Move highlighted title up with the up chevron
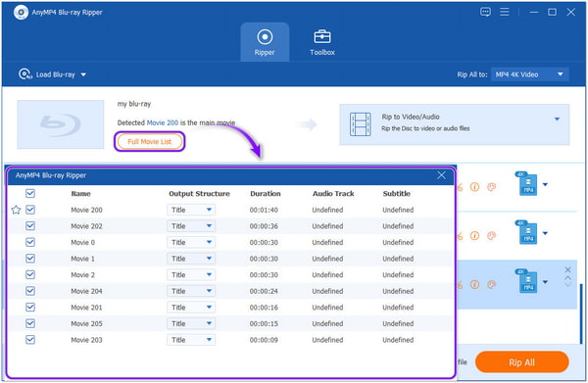The width and height of the screenshot is (588, 383). pos(567,277)
